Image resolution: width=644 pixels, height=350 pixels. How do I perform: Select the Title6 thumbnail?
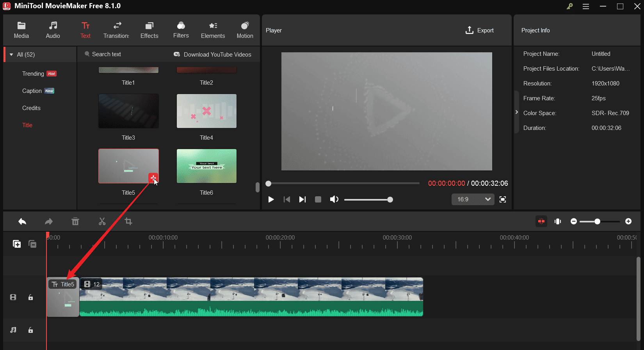(206, 166)
